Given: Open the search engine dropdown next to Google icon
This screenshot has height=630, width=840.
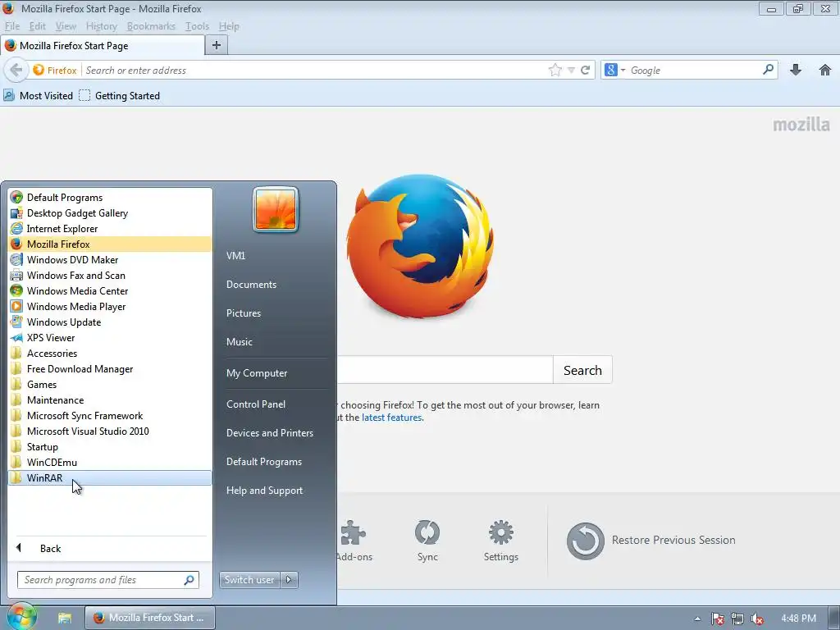Looking at the screenshot, I should [x=623, y=71].
